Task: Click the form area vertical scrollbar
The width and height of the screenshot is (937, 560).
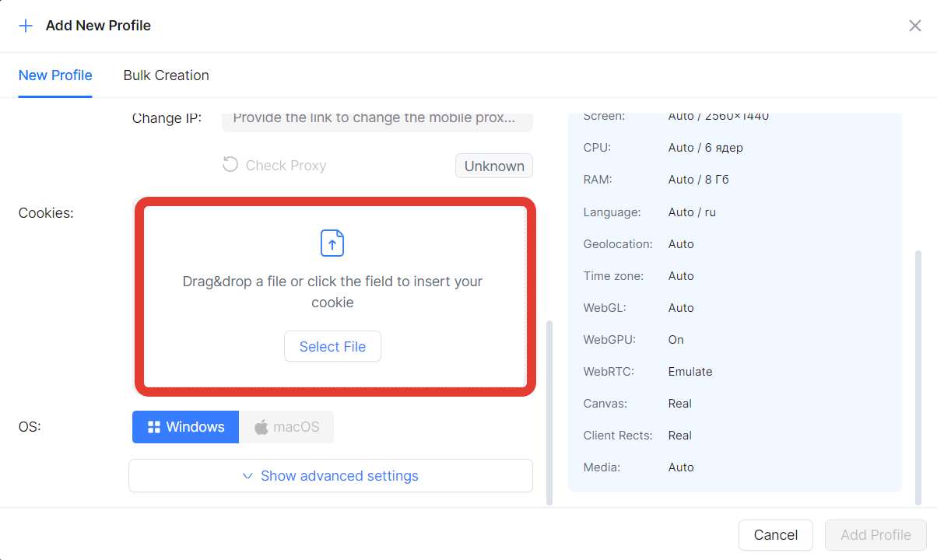Action: (x=549, y=412)
